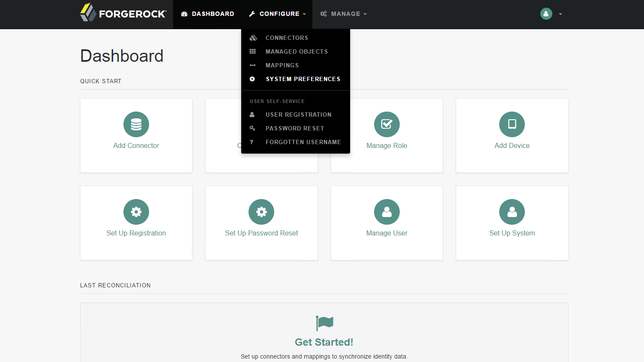The image size is (644, 362).
Task: Click the LAST RECONCILIATION section label
Action: 115,285
